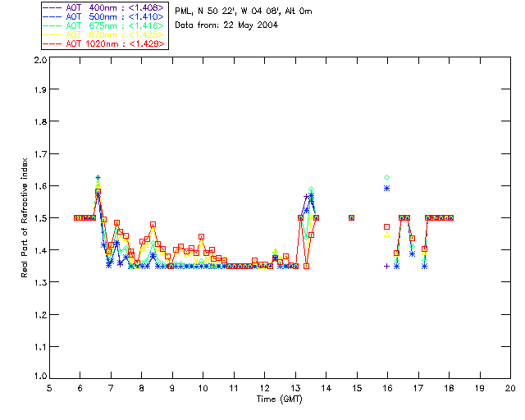This screenshot has height=420, width=525.
Task: Click the red square at 1.35 near time 13.4
Action: [x=306, y=267]
